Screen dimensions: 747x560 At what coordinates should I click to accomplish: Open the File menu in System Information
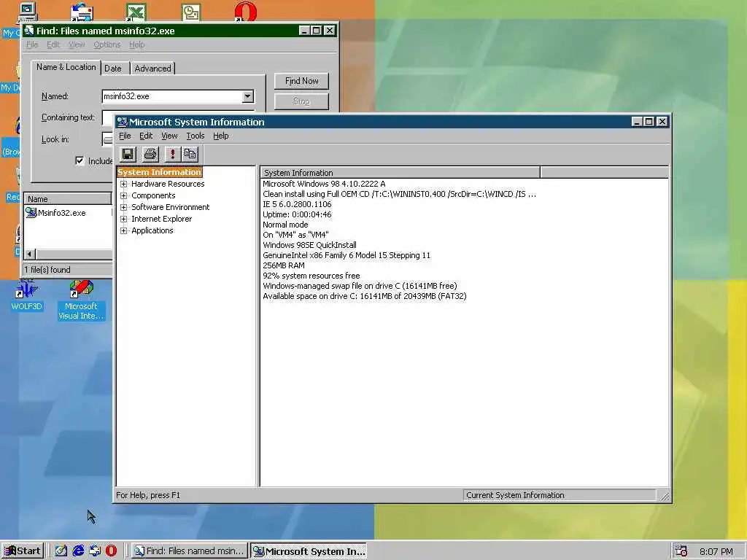pyautogui.click(x=125, y=136)
